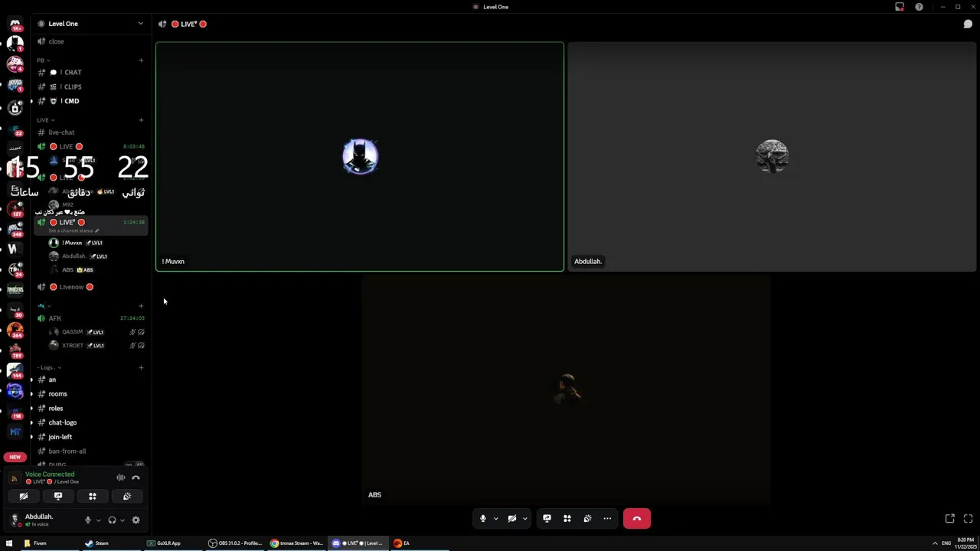
Task: Create a channel in the Logs category
Action: (x=141, y=367)
